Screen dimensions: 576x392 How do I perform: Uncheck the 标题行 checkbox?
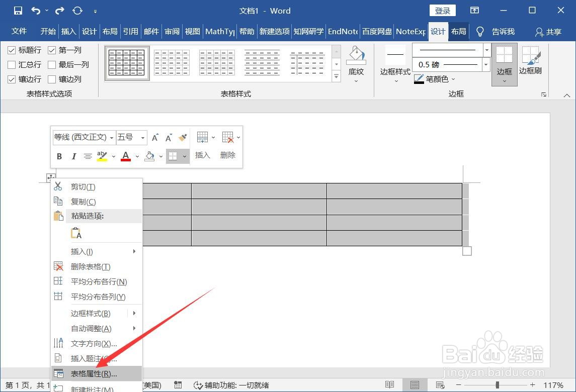point(11,50)
